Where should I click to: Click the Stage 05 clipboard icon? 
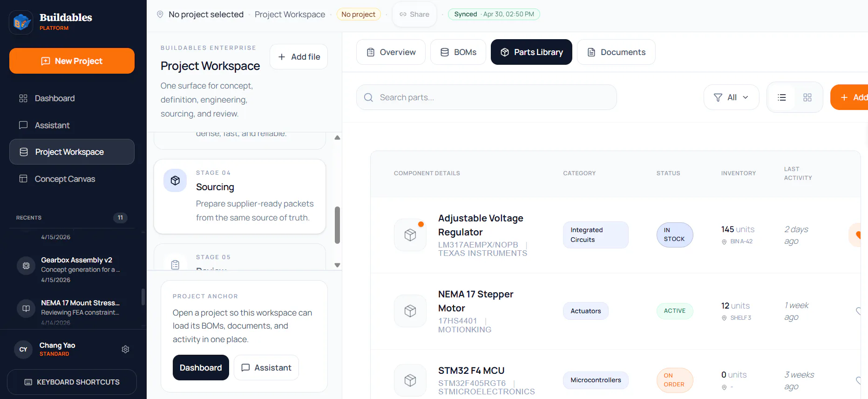[175, 265]
